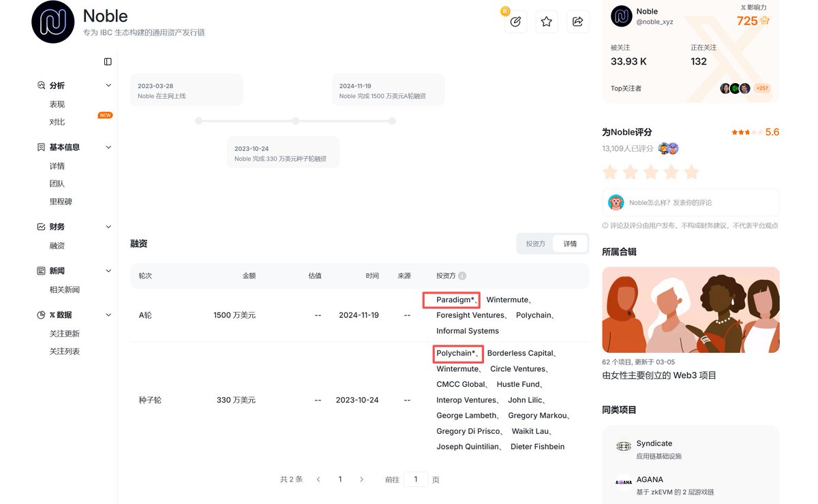This screenshot has height=504, width=818.
Task: Open 关注更新 in the sidebar
Action: (65, 334)
